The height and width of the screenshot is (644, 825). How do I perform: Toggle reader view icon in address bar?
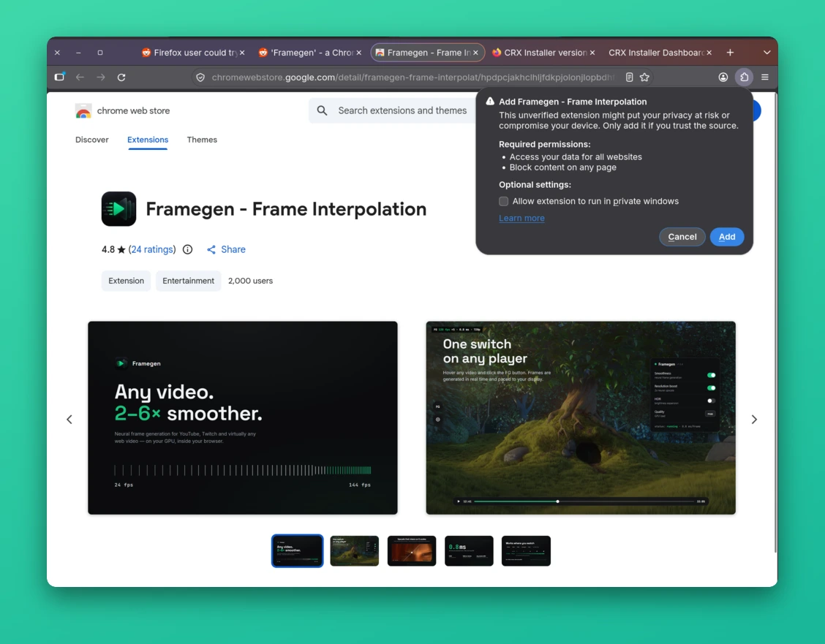(629, 77)
